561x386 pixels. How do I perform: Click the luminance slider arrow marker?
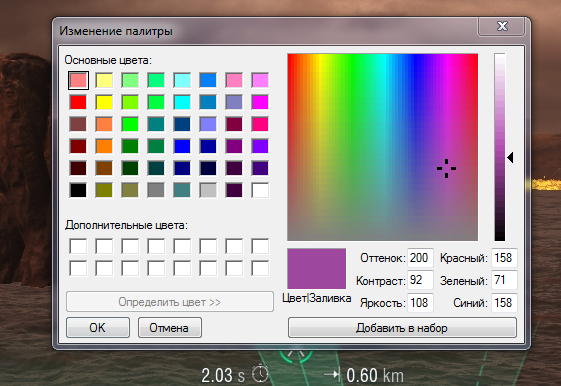[x=511, y=157]
